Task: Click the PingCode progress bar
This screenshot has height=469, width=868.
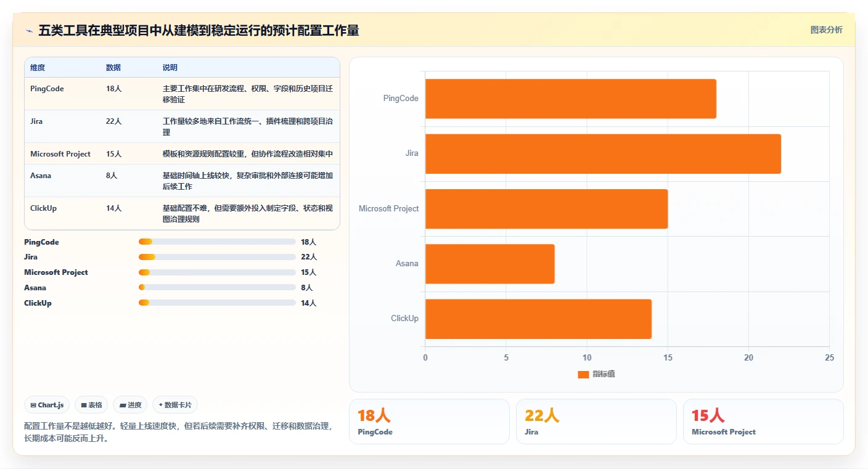Action: (x=218, y=242)
